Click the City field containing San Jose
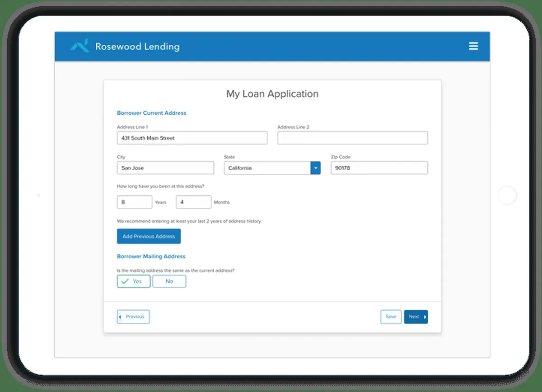Image resolution: width=542 pixels, height=392 pixels. (165, 168)
